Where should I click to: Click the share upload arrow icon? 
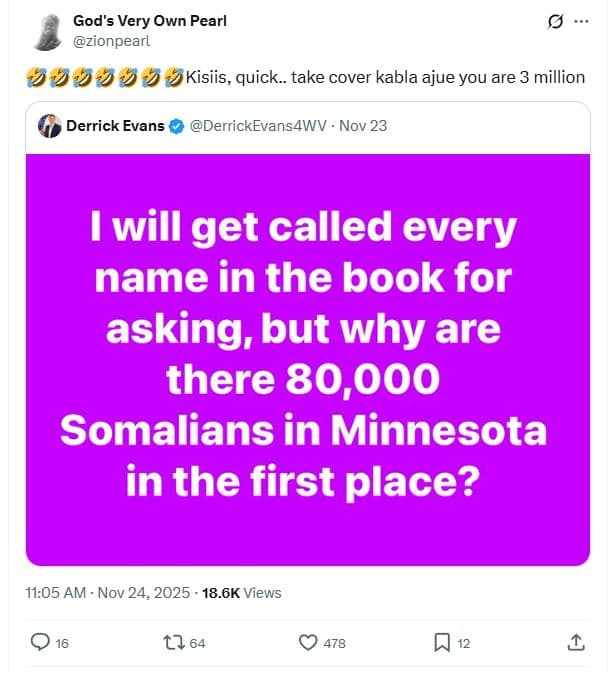[x=576, y=642]
